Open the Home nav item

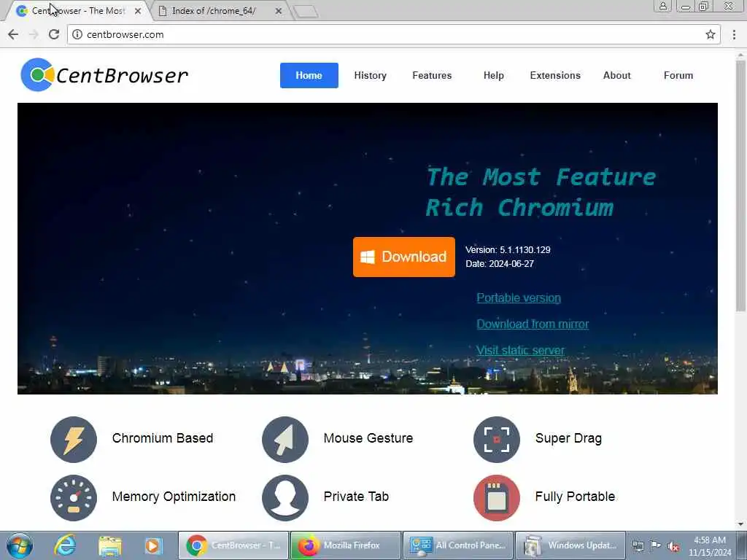[309, 75]
